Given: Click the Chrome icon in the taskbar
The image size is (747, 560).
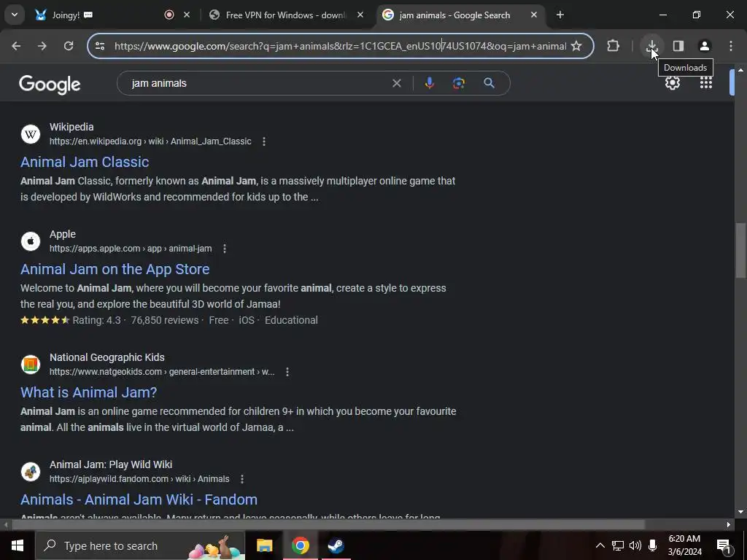Looking at the screenshot, I should (300, 545).
